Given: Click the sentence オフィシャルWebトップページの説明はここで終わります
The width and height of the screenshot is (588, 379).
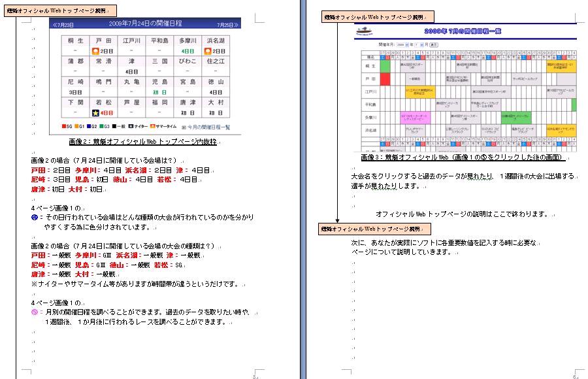Looking at the screenshot, I should [463, 214].
